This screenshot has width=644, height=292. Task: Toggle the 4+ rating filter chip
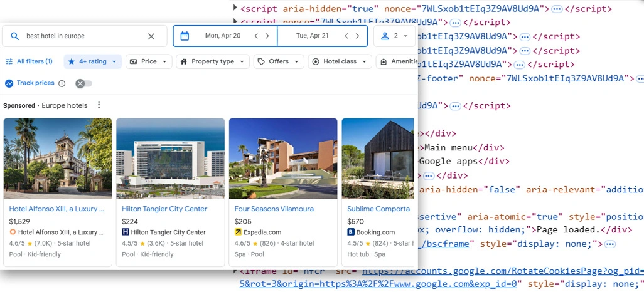92,61
